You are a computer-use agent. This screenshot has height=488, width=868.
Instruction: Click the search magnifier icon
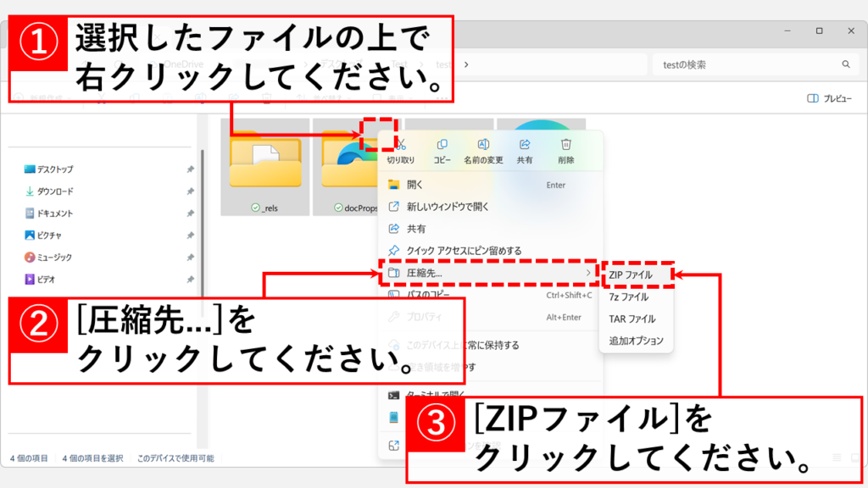pyautogui.click(x=846, y=64)
